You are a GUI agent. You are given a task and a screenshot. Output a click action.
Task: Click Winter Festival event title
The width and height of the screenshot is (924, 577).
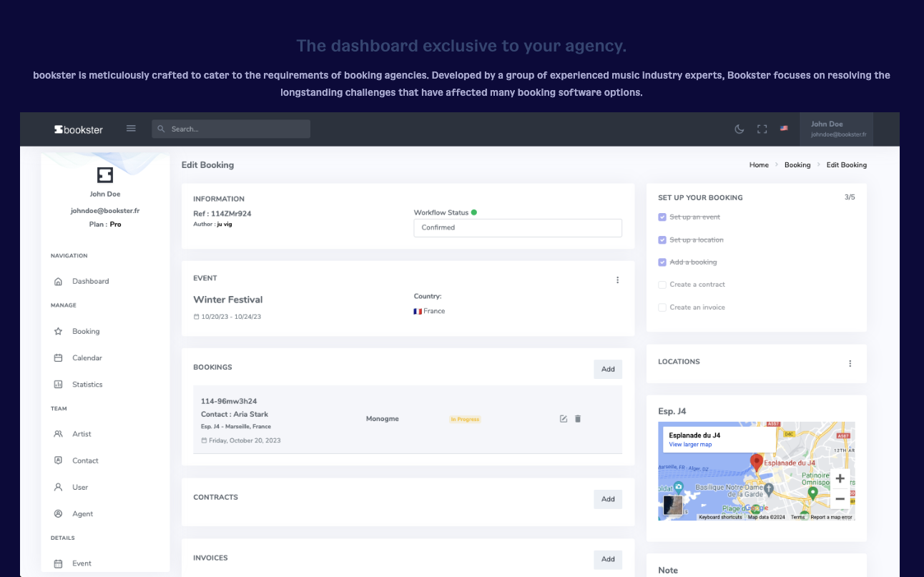coord(228,300)
